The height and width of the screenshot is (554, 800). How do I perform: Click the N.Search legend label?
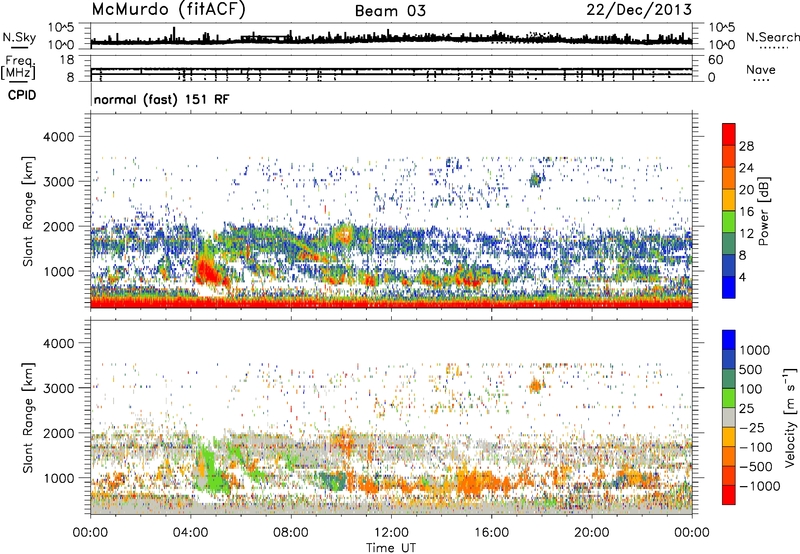coord(773,37)
